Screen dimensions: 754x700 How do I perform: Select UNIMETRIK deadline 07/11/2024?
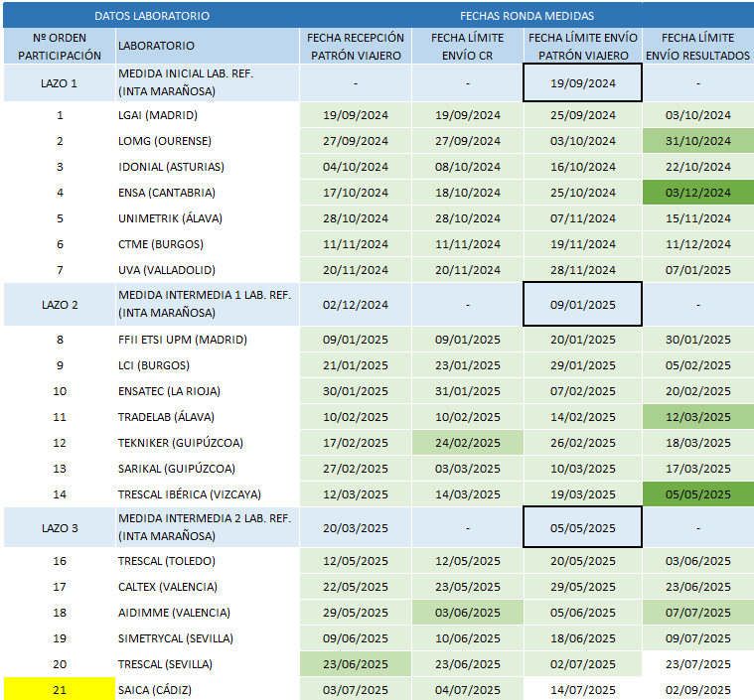(583, 218)
